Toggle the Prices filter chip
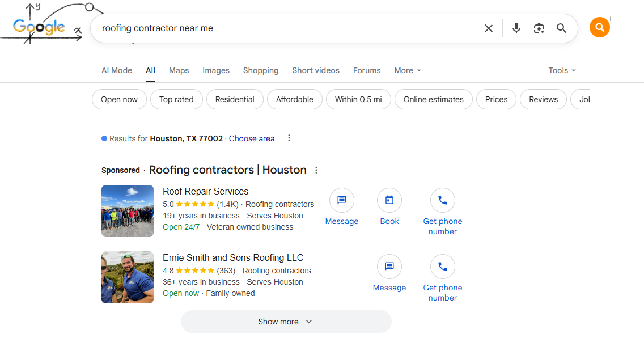 (496, 99)
